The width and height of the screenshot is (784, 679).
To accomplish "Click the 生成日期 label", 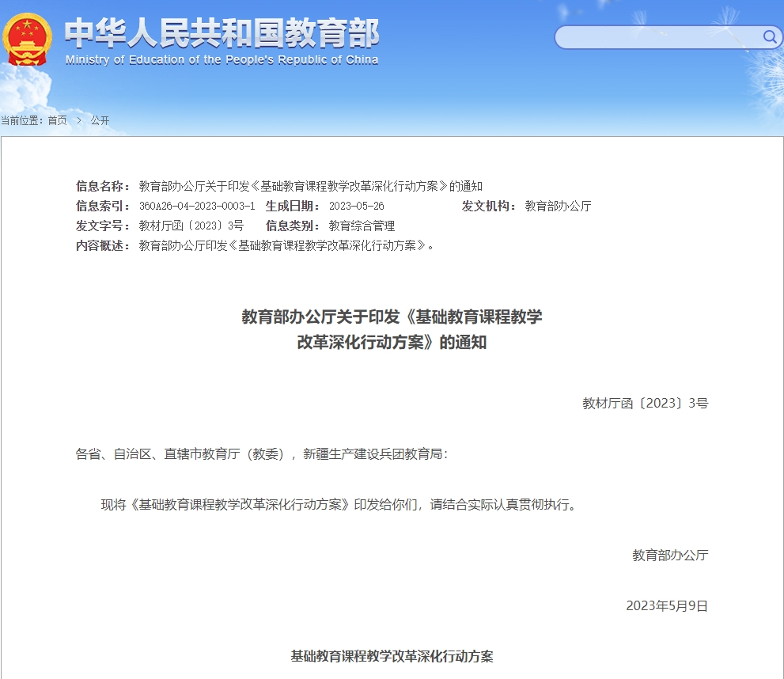I will tap(293, 206).
